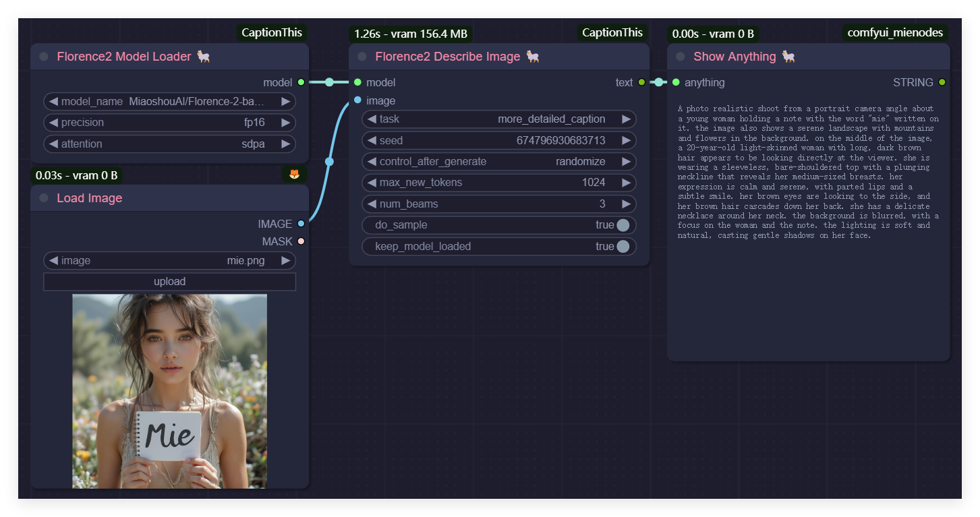The image size is (980, 517).
Task: Open the precision fp16 dropdown
Action: pyautogui.click(x=169, y=123)
